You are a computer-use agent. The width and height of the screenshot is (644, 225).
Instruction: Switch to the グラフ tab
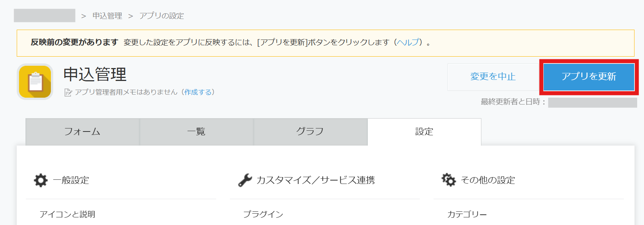coord(310,132)
